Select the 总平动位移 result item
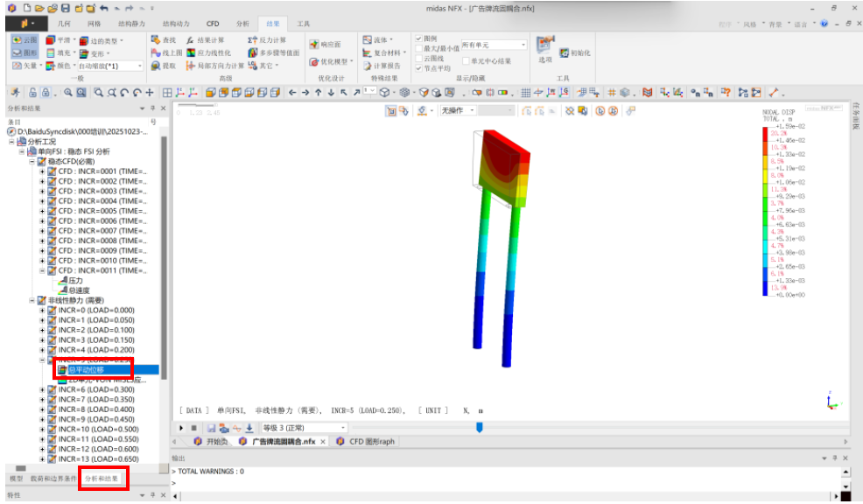 tap(85, 370)
